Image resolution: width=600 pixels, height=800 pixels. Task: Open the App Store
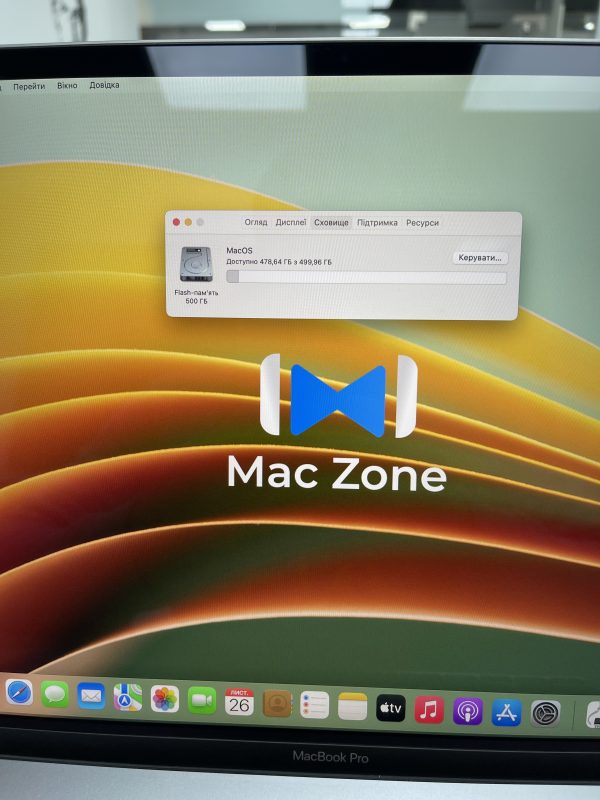pyautogui.click(x=507, y=713)
